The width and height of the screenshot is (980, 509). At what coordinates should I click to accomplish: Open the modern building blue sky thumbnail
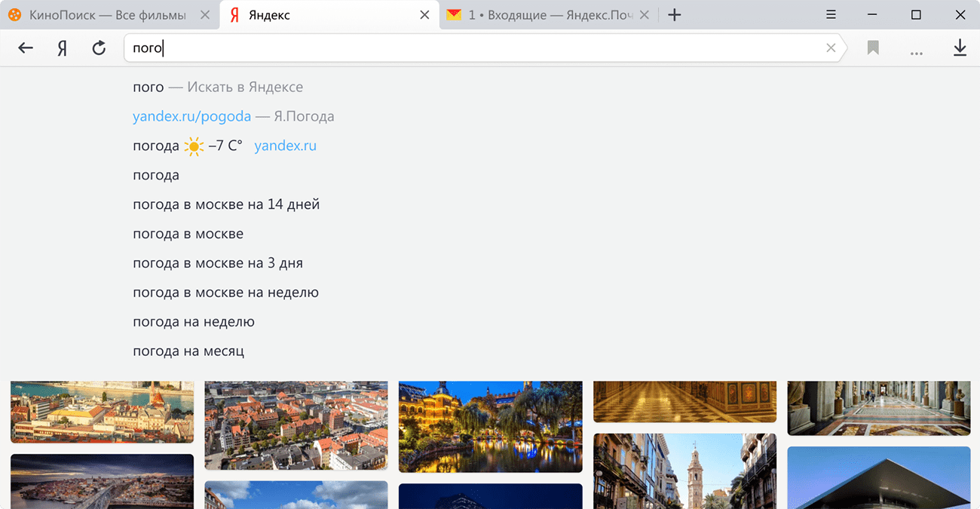(879, 478)
